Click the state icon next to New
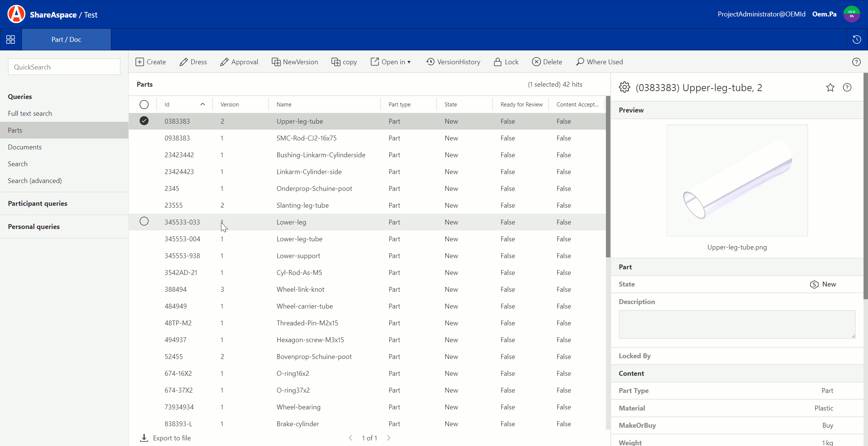 (x=814, y=285)
